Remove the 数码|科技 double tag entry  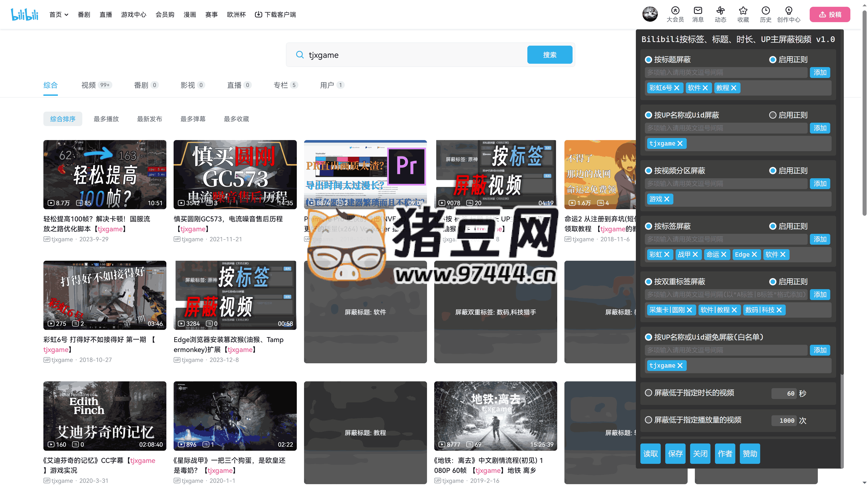779,310
